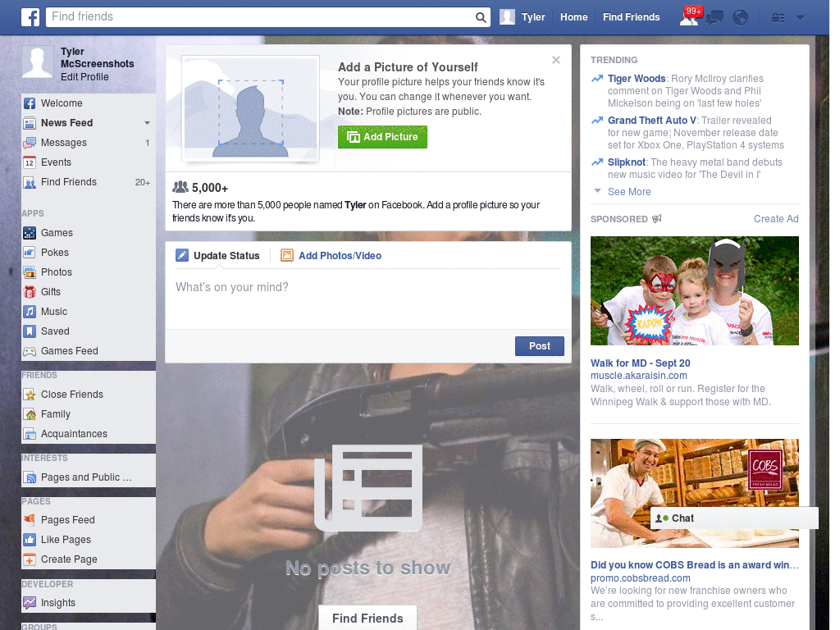Screen dimensions: 840x630
Task: Open the Slipknot trending topic
Action: pos(626,162)
